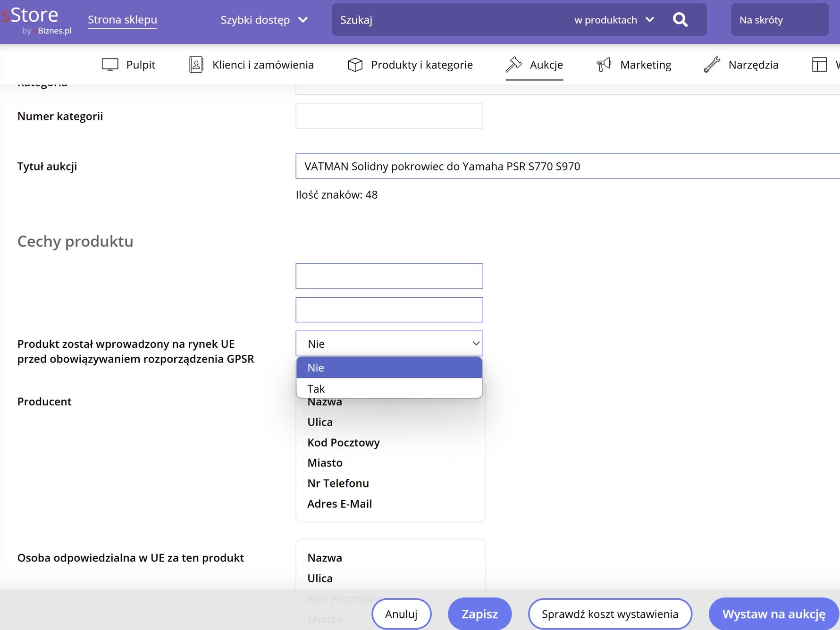Click the Pulpit monitor icon
The width and height of the screenshot is (840, 630).
point(110,65)
